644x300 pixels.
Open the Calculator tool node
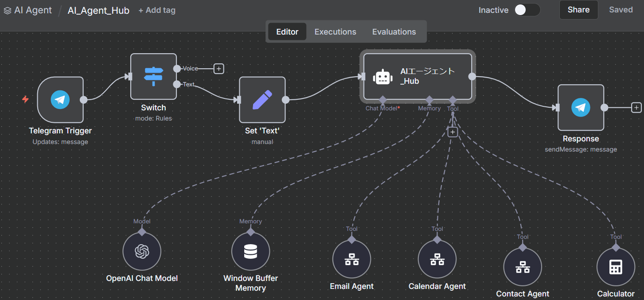coord(616,267)
